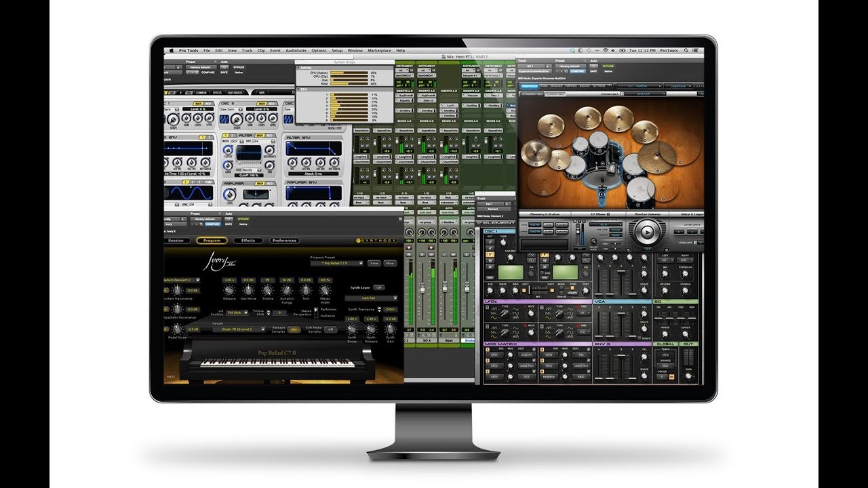Select the Program tab in Ivory
The height and width of the screenshot is (488, 868).
212,241
